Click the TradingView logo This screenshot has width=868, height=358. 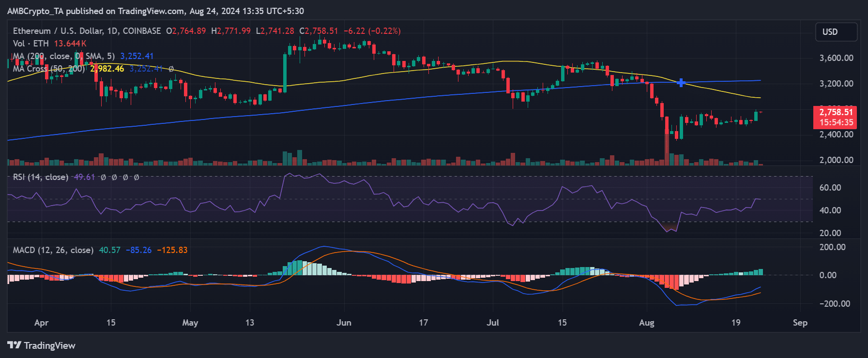pyautogui.click(x=42, y=345)
